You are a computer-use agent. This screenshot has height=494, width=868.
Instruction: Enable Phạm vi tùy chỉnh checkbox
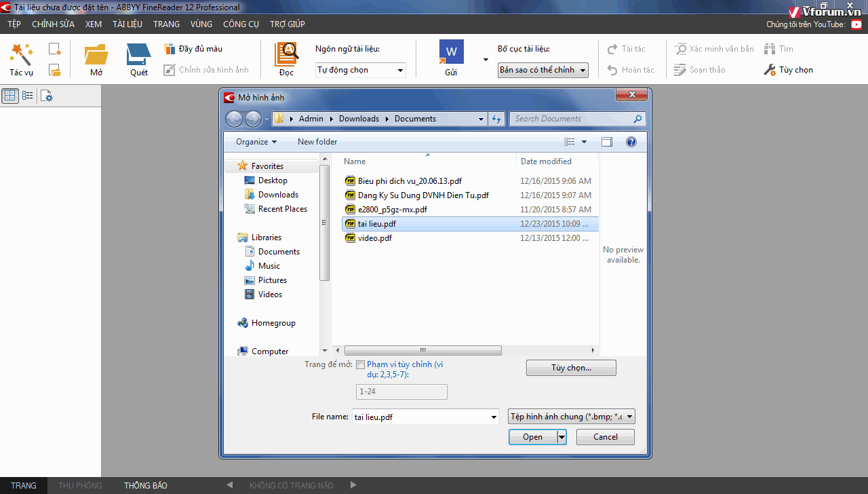(x=360, y=364)
